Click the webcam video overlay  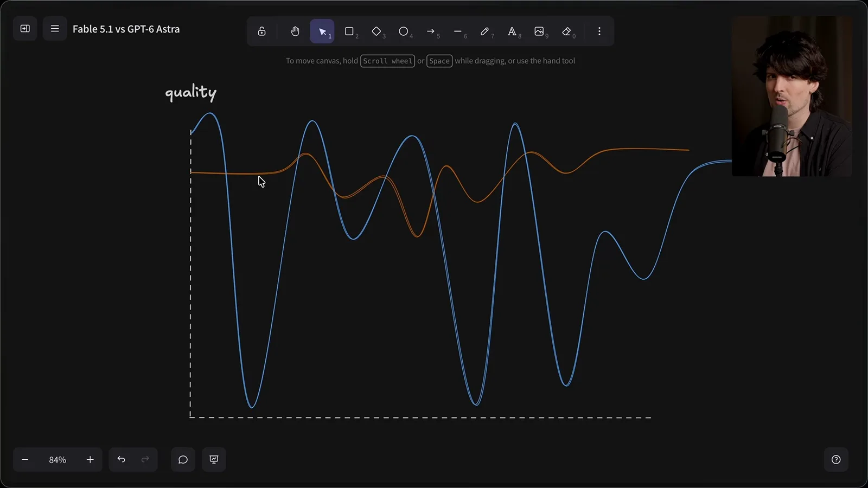pyautogui.click(x=792, y=96)
